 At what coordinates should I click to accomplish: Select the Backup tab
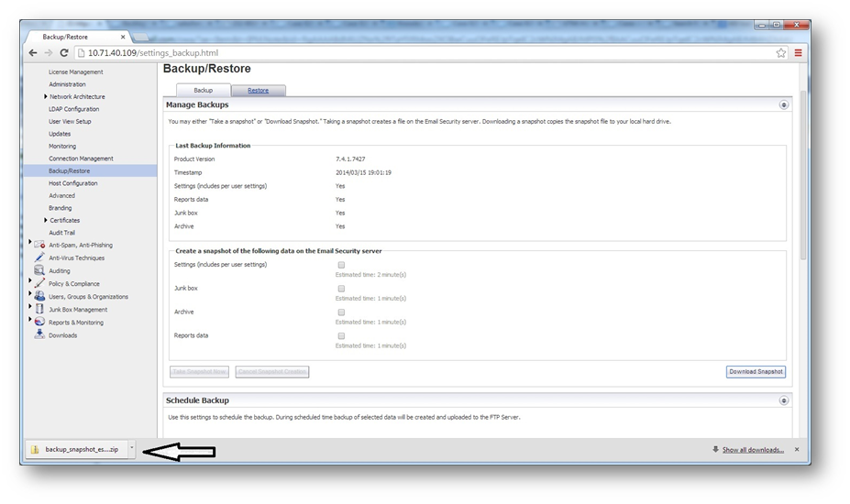coord(204,90)
